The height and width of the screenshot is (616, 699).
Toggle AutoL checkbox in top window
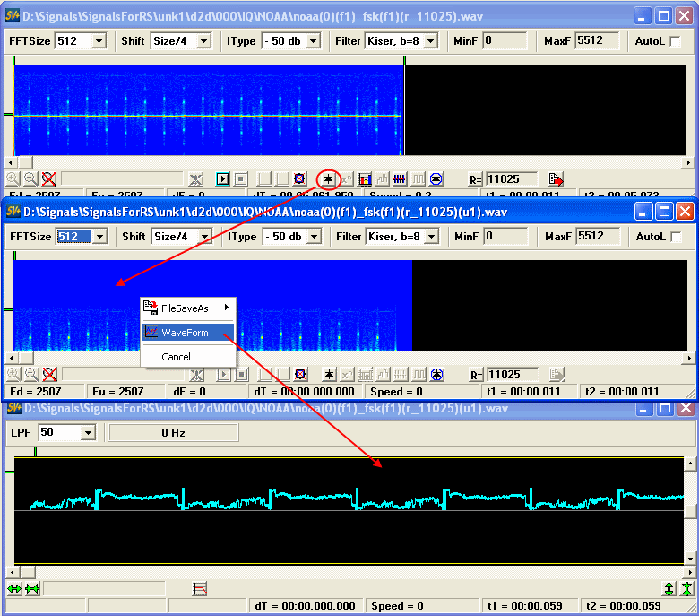675,41
